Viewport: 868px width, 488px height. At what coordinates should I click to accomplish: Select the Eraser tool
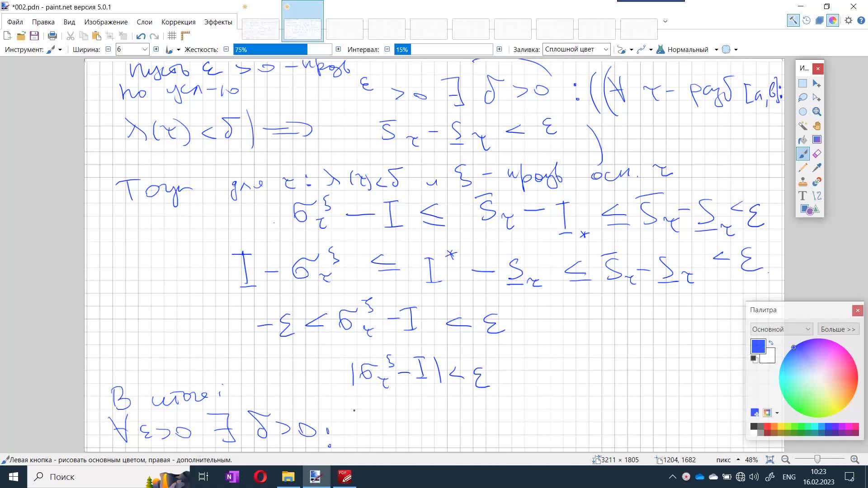point(816,154)
